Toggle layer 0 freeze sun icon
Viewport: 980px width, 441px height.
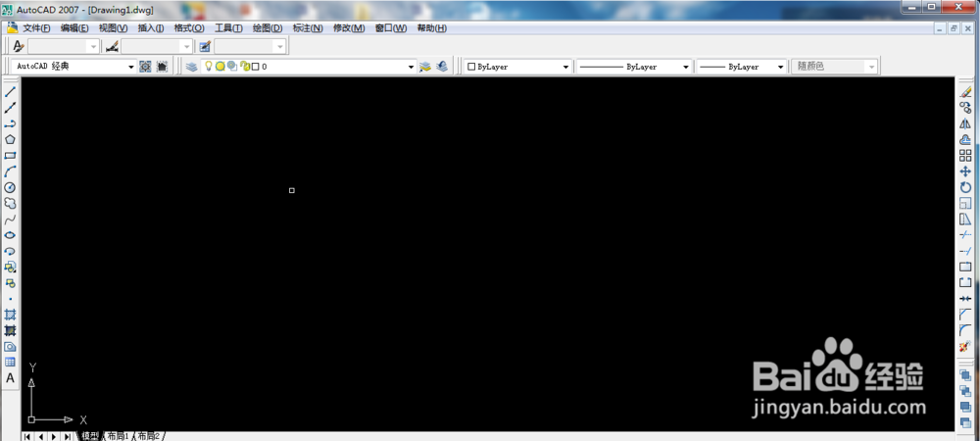[220, 67]
